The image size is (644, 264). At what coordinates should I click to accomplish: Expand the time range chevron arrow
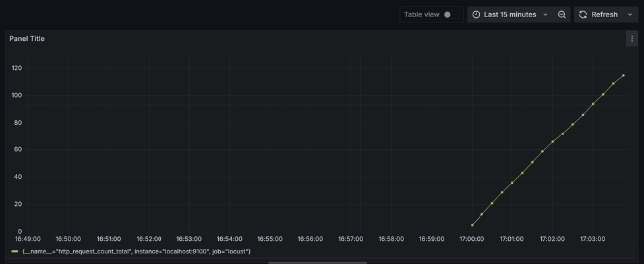coord(545,15)
